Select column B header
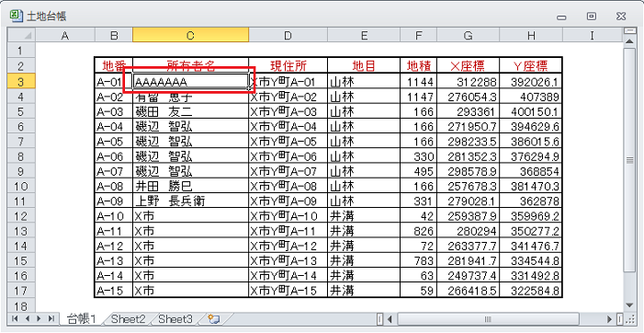 click(x=114, y=36)
